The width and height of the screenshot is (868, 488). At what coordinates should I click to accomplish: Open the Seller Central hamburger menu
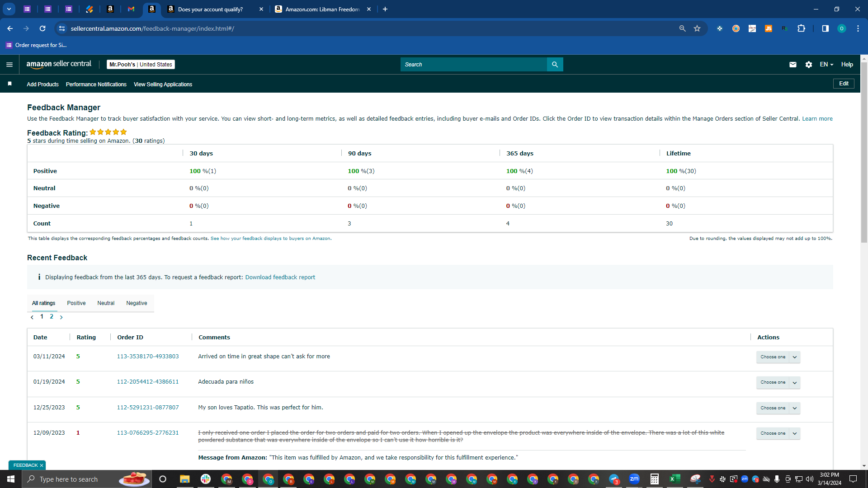point(9,65)
